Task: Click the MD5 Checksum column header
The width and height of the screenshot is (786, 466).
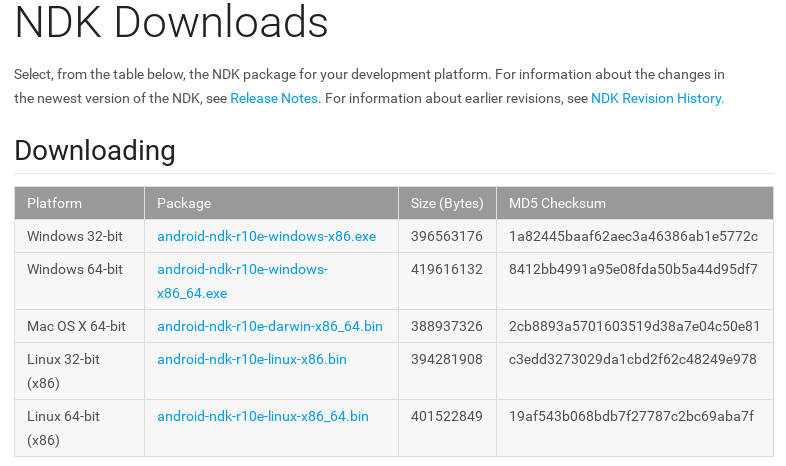Action: click(557, 203)
